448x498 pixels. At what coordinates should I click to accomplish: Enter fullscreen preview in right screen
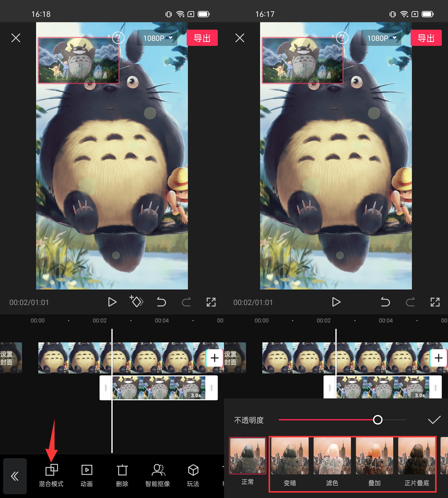[x=435, y=302]
